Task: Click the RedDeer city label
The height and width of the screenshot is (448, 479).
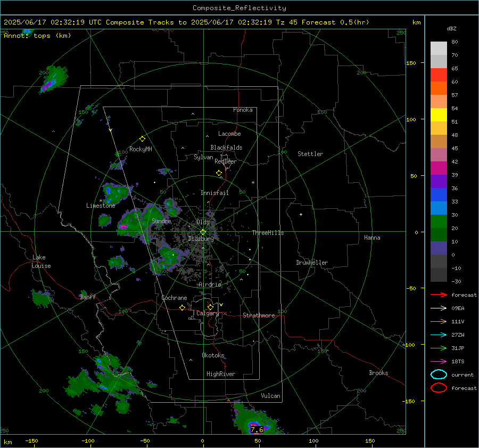Action: (x=226, y=161)
